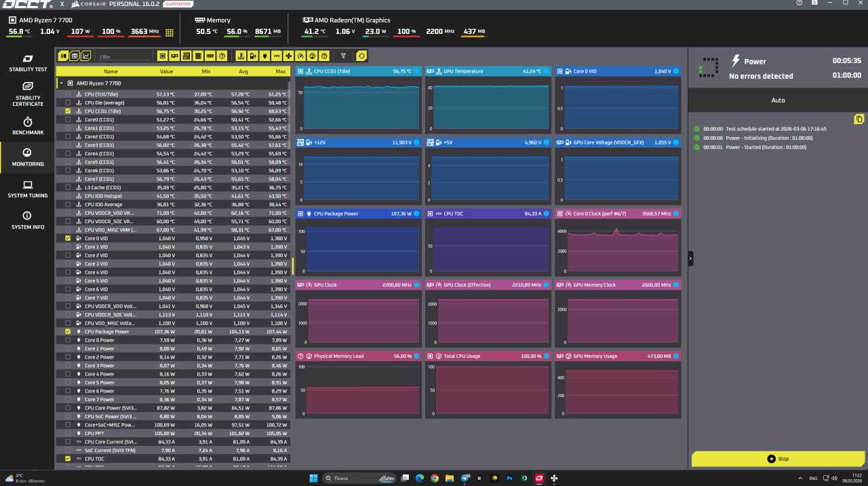Image resolution: width=868 pixels, height=486 pixels.
Task: Uncheck the CPU Package Power checkbox
Action: pyautogui.click(x=68, y=331)
